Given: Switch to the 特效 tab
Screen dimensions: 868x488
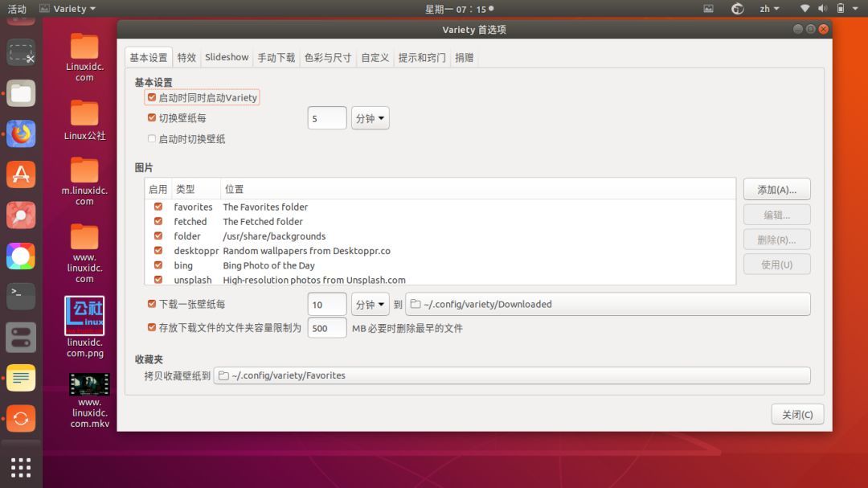Looking at the screenshot, I should (x=186, y=58).
